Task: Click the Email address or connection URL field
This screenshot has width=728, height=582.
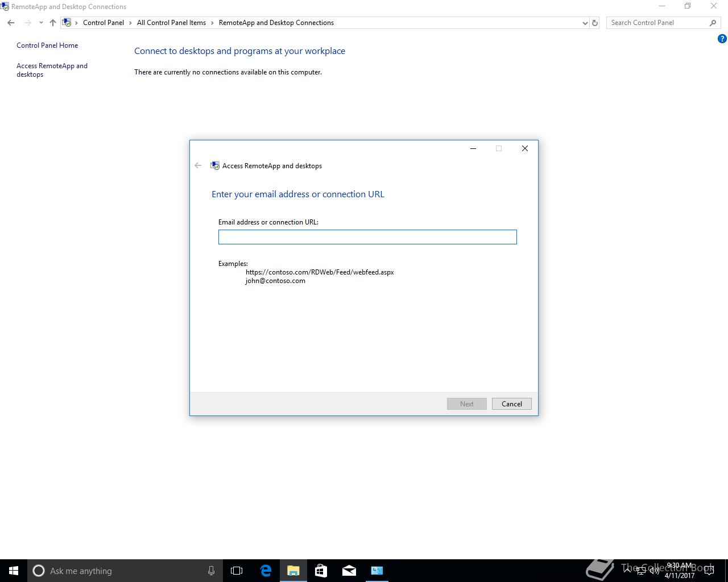Action: (367, 237)
